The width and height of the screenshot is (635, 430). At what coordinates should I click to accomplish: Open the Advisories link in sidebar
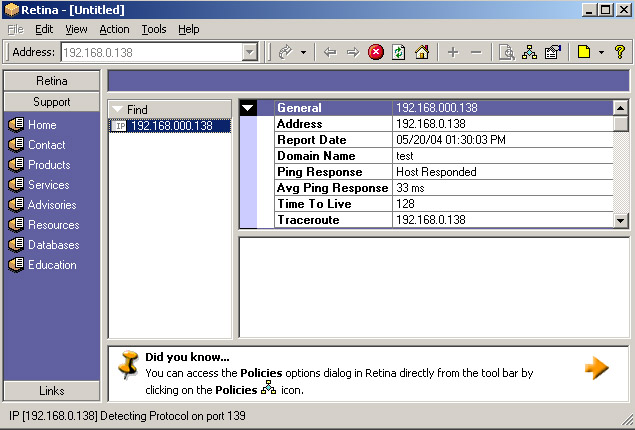coord(52,205)
